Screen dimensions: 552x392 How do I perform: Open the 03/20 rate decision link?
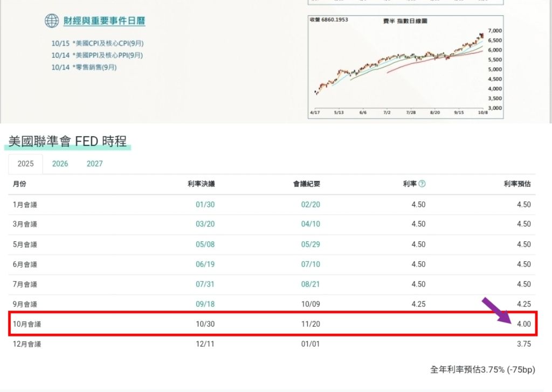point(205,224)
